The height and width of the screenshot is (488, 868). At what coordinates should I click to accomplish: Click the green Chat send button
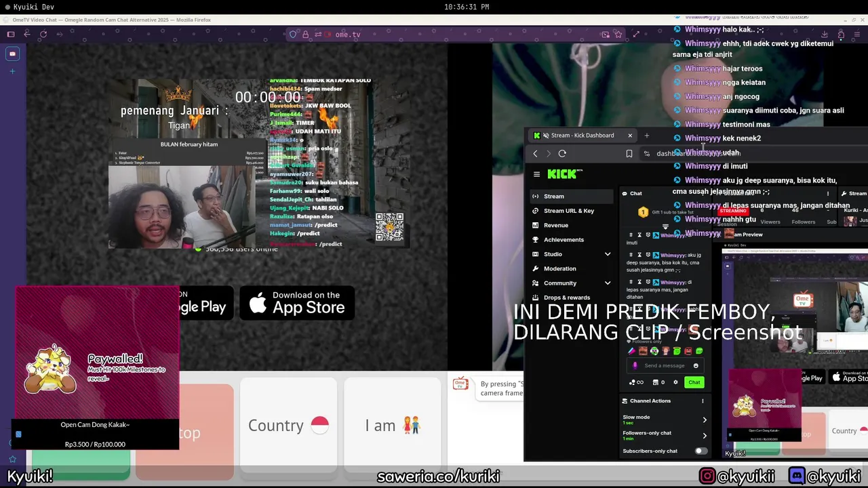click(x=694, y=382)
